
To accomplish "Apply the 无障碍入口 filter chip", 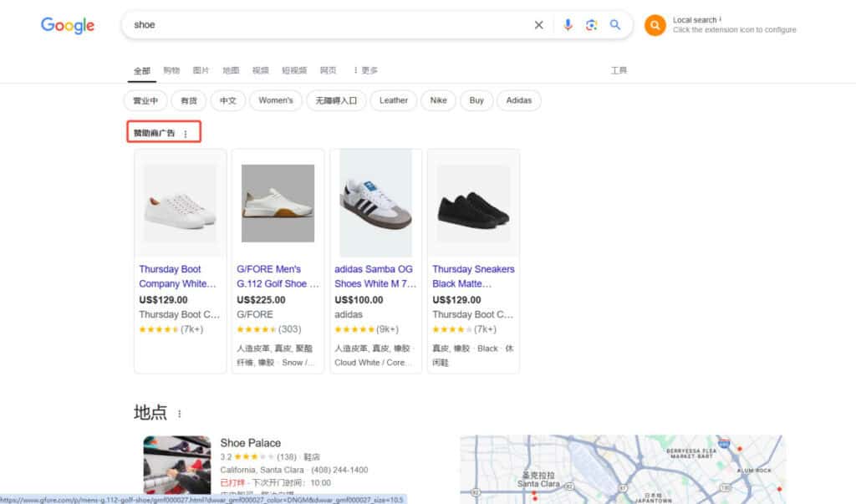I will coord(336,100).
